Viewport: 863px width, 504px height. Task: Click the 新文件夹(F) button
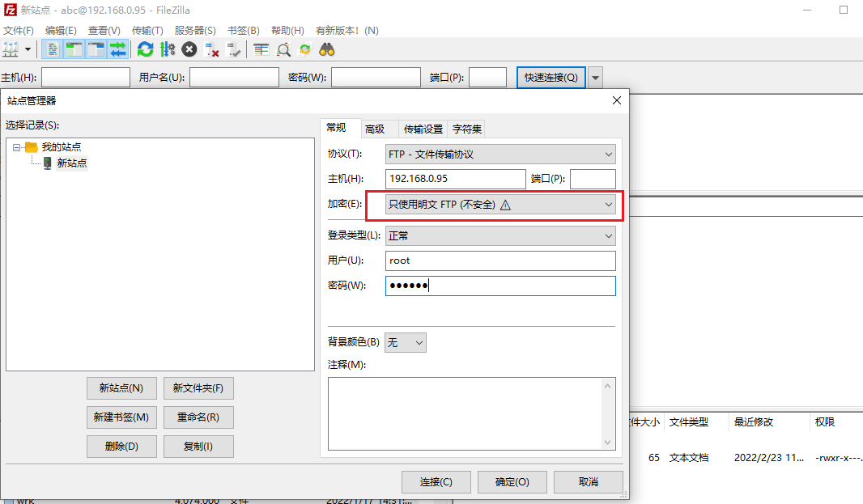pos(198,388)
